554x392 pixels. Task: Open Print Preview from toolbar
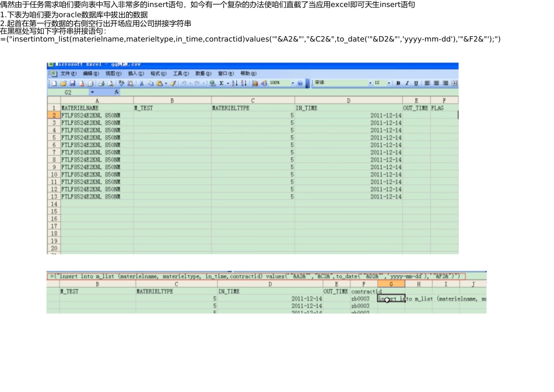click(x=111, y=83)
